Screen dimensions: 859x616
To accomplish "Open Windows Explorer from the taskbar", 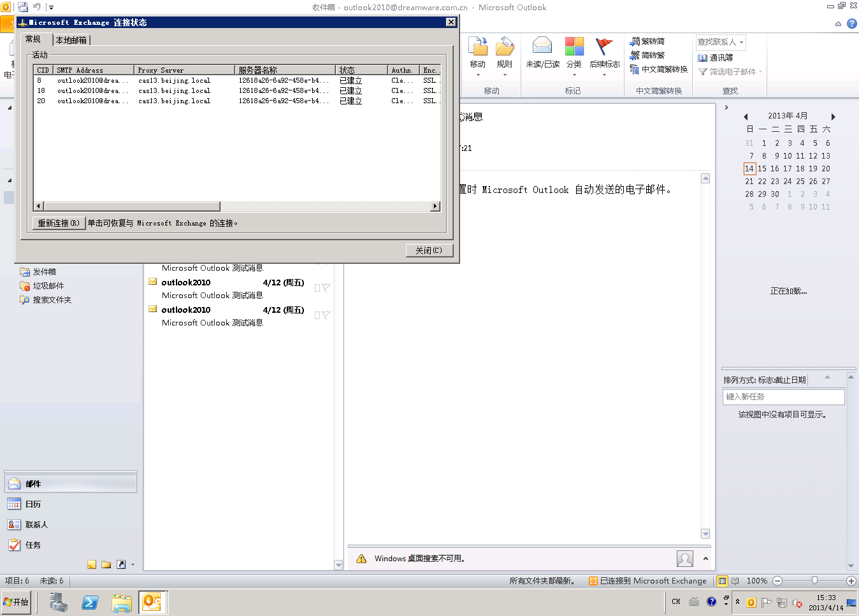I will pos(121,602).
